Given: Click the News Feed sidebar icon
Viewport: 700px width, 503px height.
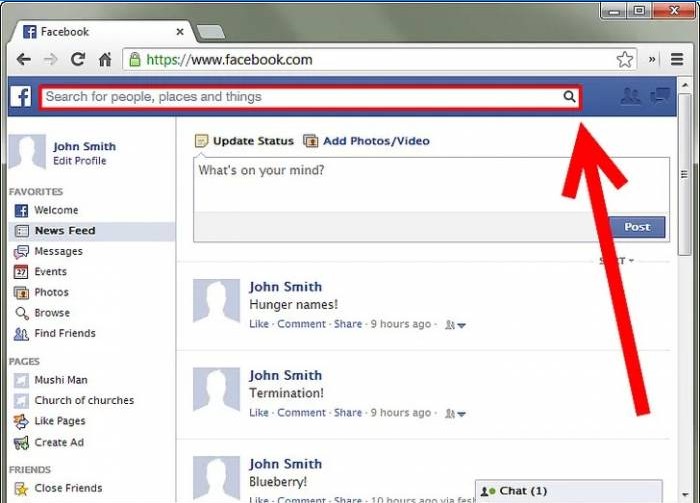Looking at the screenshot, I should (x=21, y=231).
